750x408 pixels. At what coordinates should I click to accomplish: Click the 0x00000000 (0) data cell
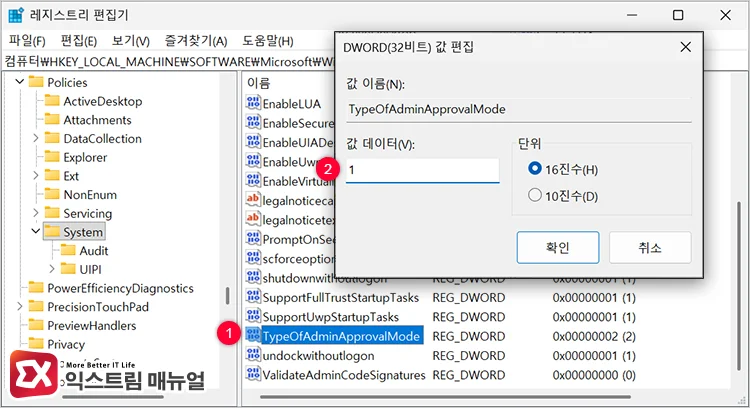point(594,375)
